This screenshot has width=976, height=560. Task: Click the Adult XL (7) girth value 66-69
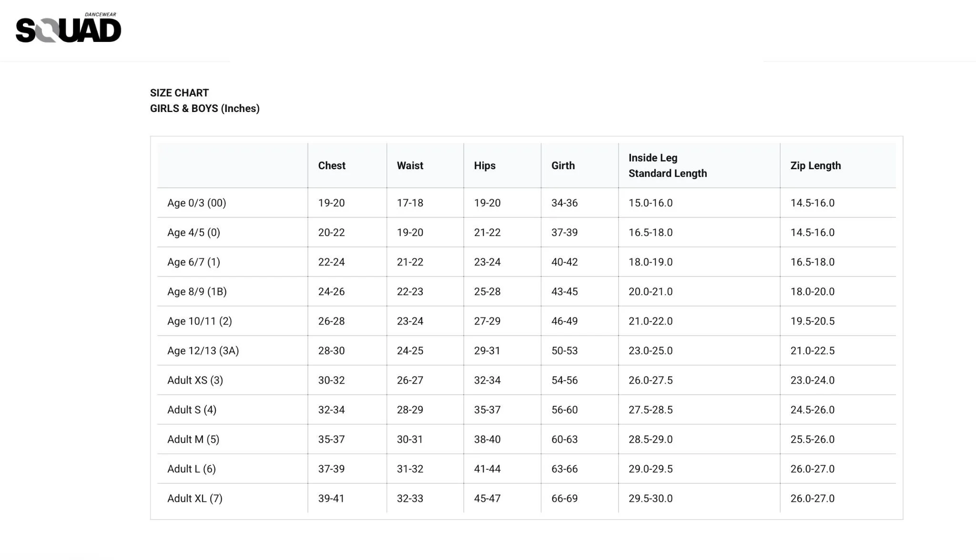(564, 499)
